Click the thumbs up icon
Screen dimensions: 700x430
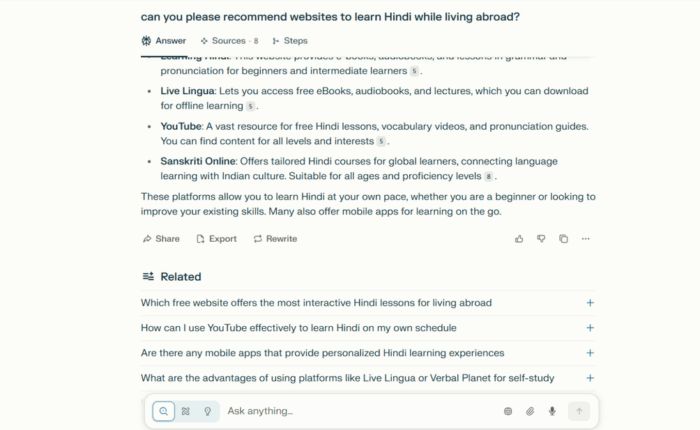(x=519, y=239)
